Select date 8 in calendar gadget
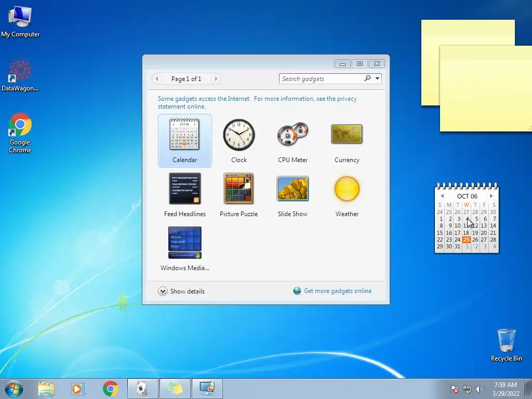This screenshot has width=532, height=399. coord(441,225)
